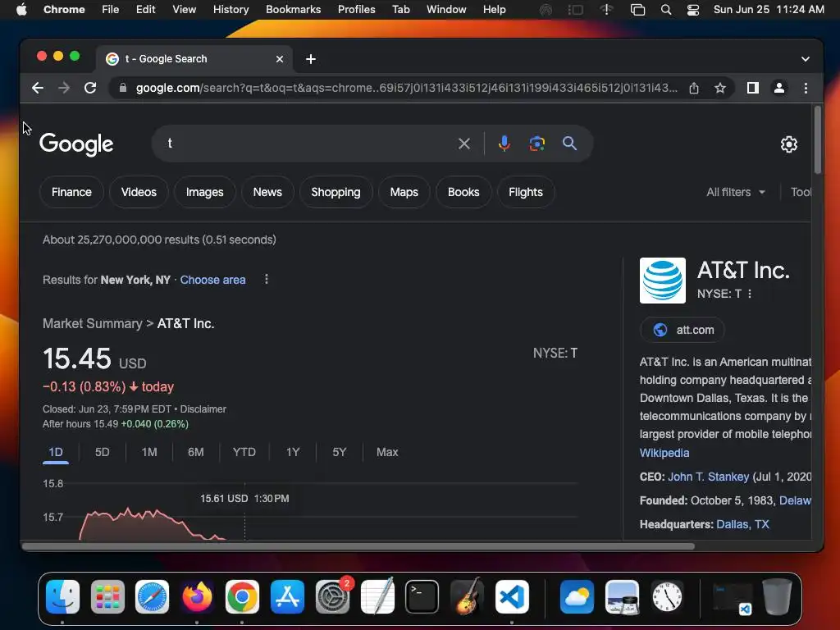The image size is (840, 630).
Task: Click the horizontal page scrollbar
Action: (x=358, y=546)
